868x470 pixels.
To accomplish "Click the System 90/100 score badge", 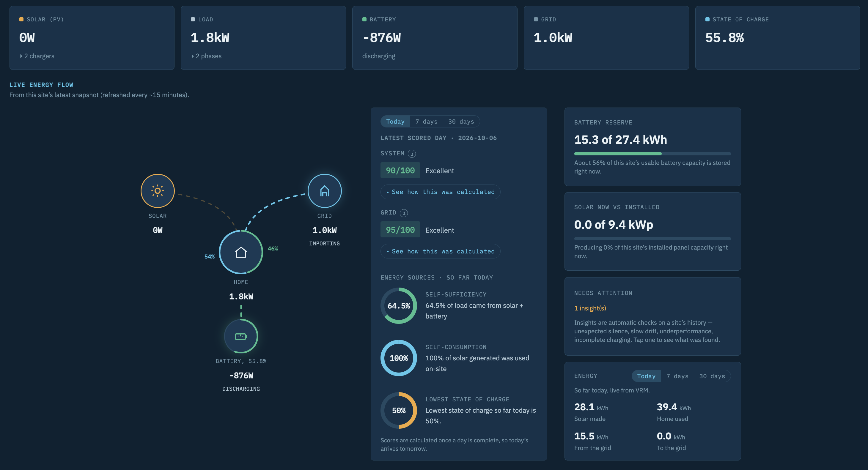I will [x=400, y=170].
